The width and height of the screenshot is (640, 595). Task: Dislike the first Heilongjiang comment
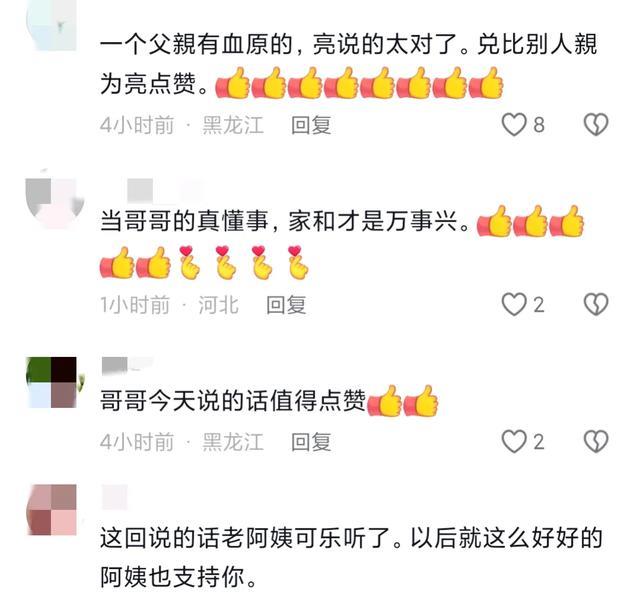[596, 124]
